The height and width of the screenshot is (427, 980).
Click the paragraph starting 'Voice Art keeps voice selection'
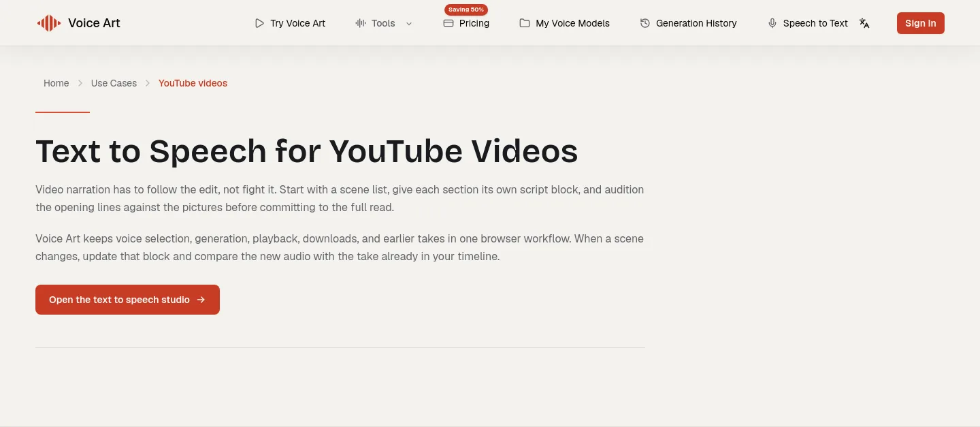pyautogui.click(x=340, y=248)
